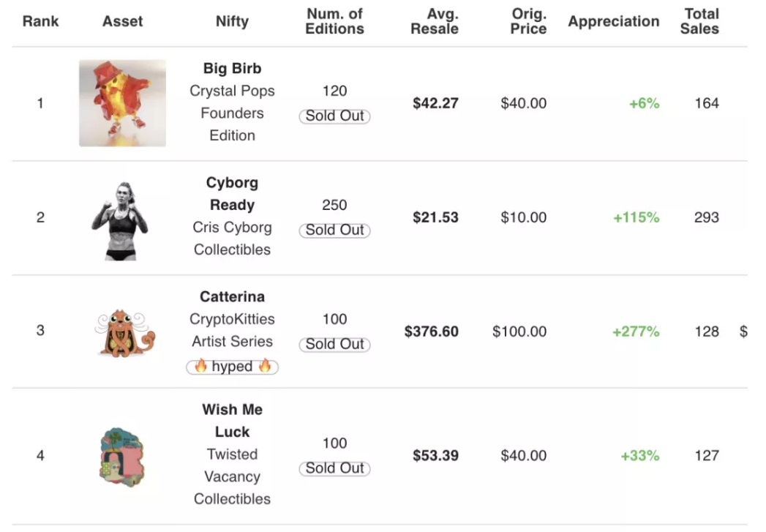Viewport: 766px width, 532px height.
Task: Open Crystal Pops Founders Edition collection
Action: tap(232, 113)
